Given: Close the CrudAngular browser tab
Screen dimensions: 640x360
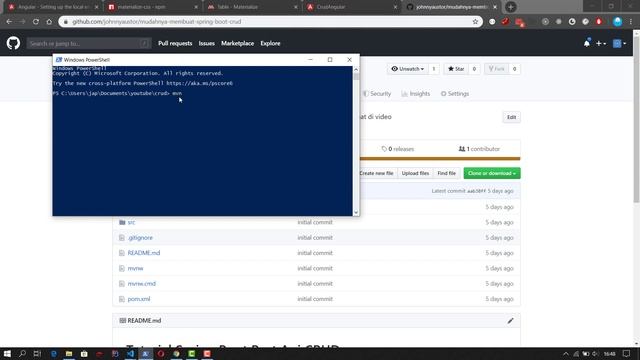Looking at the screenshot, I should click(395, 7).
